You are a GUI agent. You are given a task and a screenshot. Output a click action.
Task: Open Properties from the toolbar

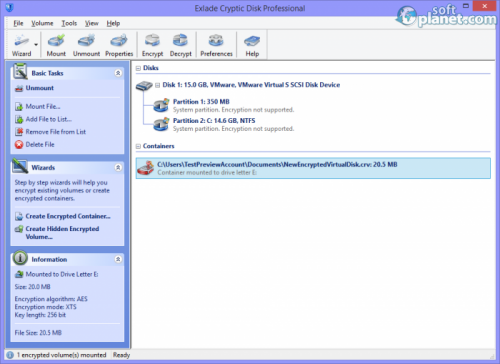coord(119,45)
